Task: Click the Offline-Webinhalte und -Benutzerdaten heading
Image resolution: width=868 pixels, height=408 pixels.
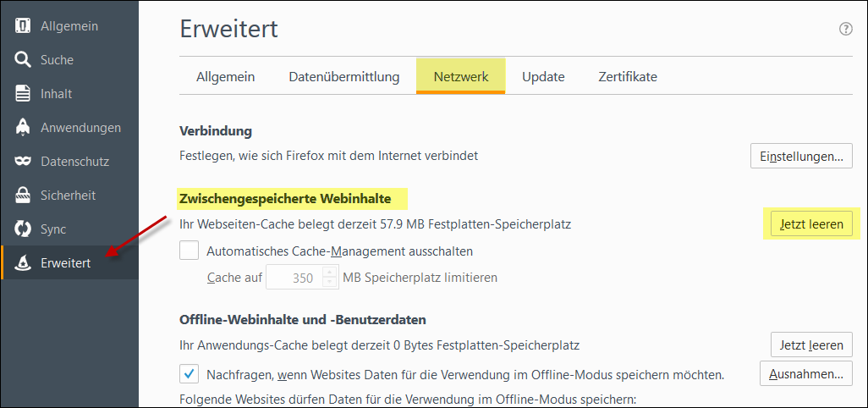Action: [x=302, y=319]
